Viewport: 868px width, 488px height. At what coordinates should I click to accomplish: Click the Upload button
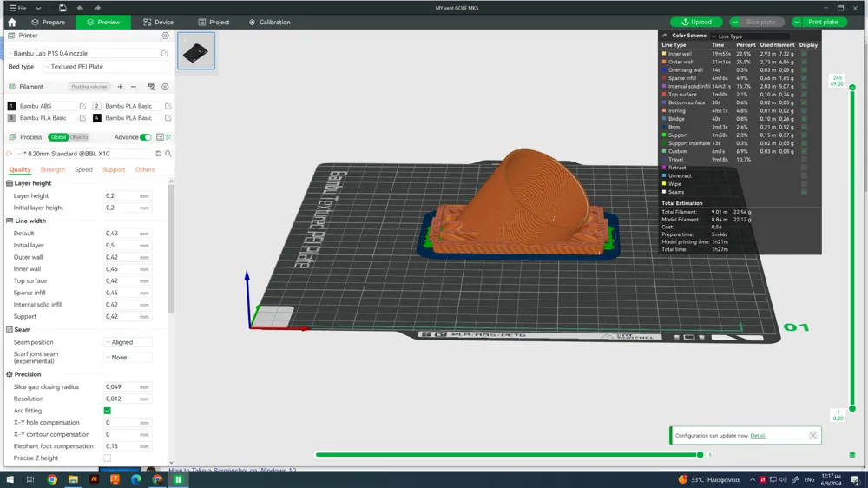696,23
